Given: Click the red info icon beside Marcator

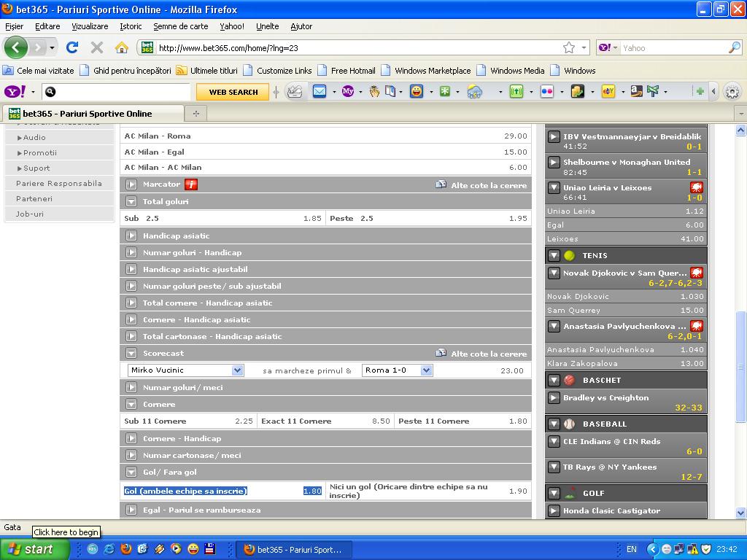Looking at the screenshot, I should [x=191, y=184].
